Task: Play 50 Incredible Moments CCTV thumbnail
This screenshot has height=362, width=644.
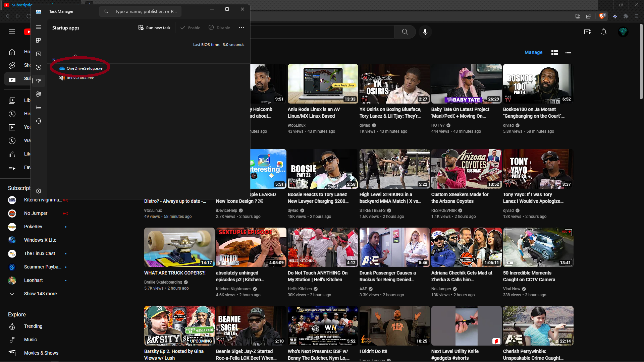Action: click(538, 247)
